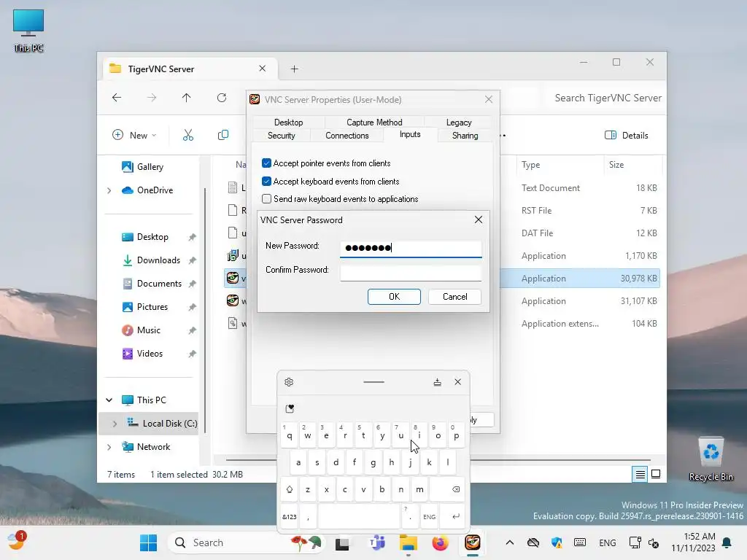Switch to the Sharing tab

[x=465, y=136]
